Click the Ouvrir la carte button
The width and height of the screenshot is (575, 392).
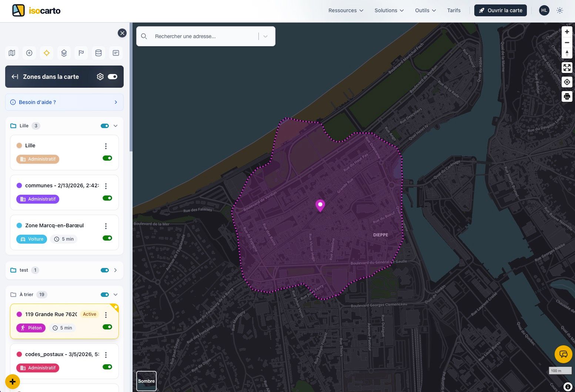point(501,10)
